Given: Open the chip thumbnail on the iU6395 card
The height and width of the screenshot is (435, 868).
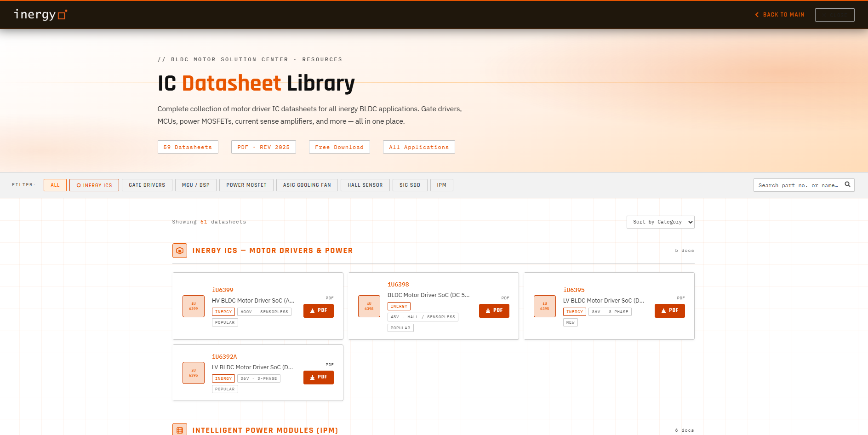Looking at the screenshot, I should coord(545,306).
